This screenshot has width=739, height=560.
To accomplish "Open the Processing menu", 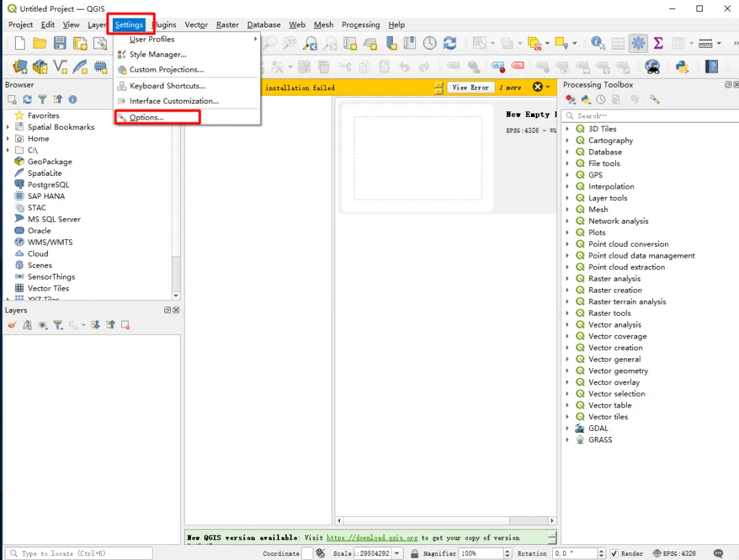I will 361,25.
